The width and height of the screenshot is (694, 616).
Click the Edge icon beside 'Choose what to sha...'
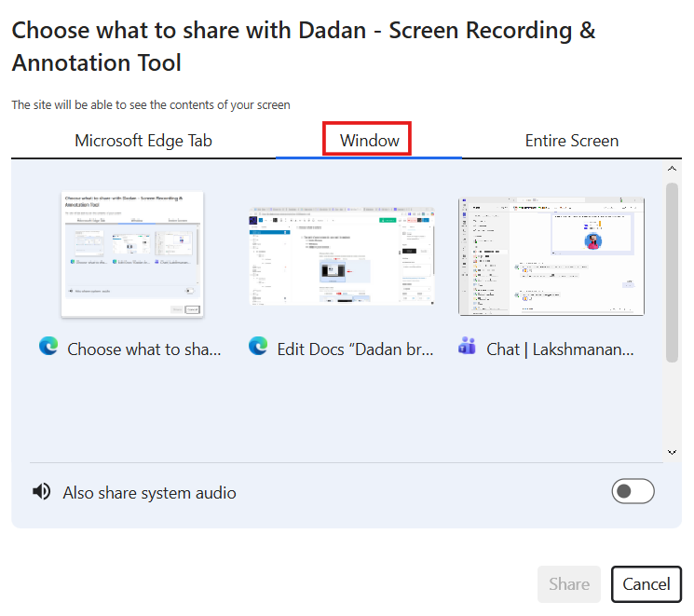48,347
